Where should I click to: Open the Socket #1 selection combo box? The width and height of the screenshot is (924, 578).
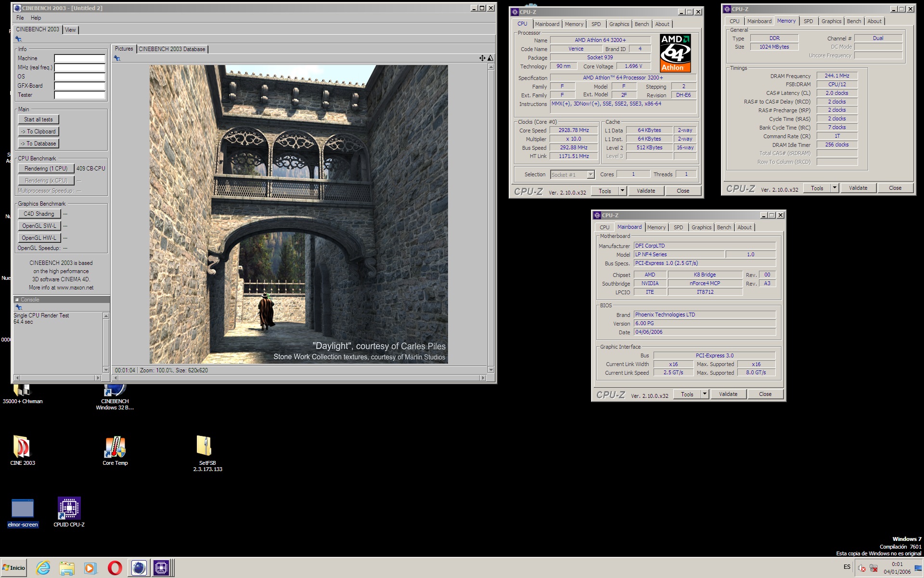pos(572,175)
